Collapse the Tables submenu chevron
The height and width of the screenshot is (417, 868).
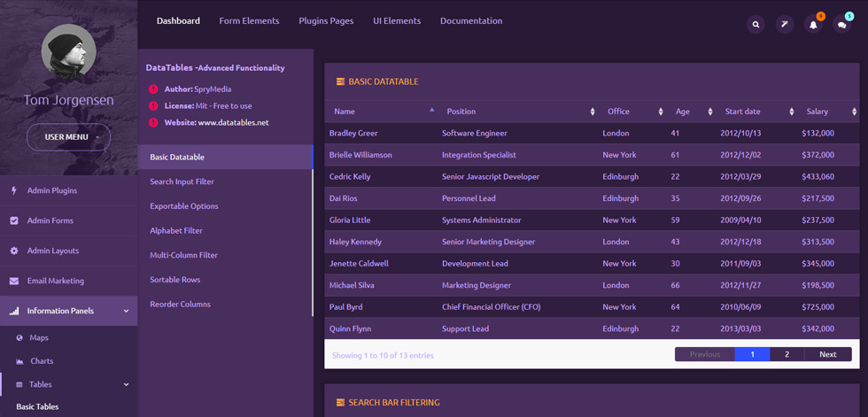pyautogui.click(x=126, y=384)
